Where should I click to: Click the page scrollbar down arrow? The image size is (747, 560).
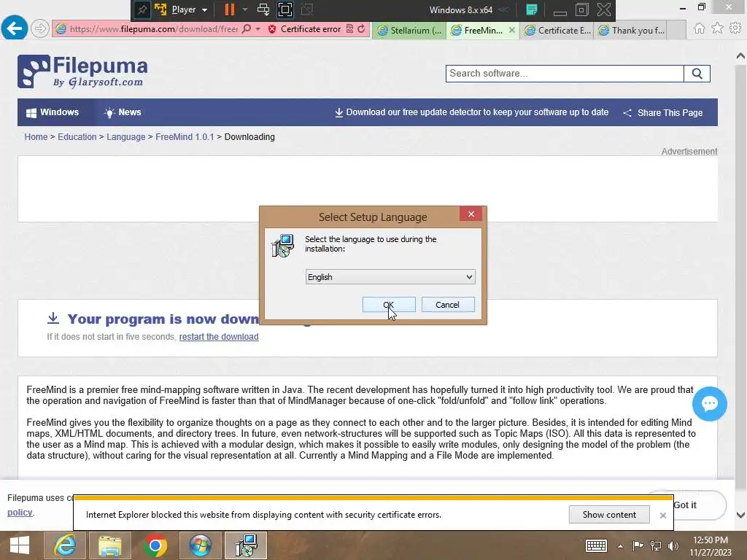740,515
